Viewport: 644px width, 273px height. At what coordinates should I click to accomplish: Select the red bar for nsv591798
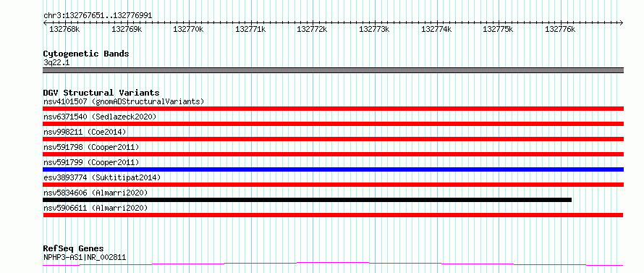point(333,154)
